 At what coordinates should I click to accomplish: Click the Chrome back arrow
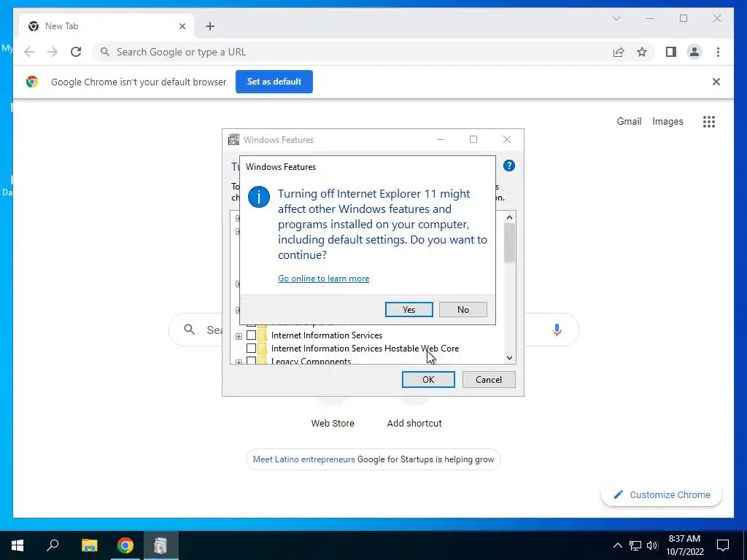29,52
